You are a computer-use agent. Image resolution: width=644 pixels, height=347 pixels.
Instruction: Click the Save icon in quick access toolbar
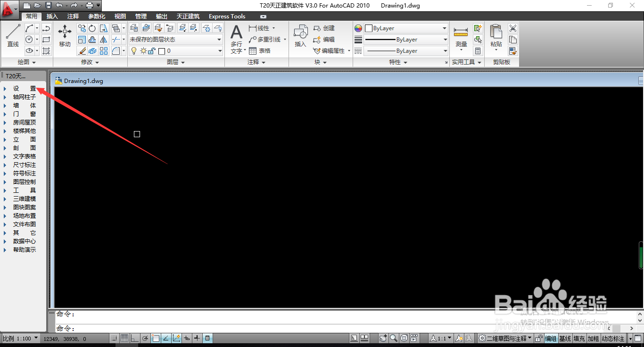click(x=48, y=5)
